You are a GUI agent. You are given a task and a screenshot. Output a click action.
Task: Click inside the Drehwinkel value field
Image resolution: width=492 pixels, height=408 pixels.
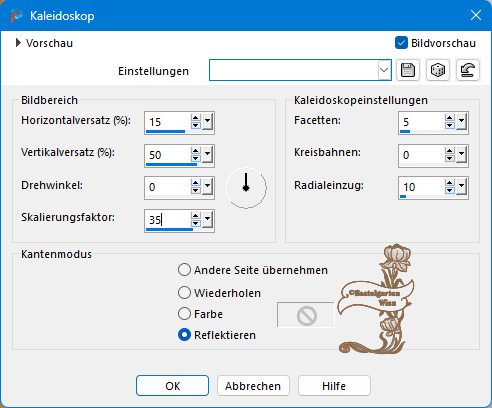(x=168, y=187)
